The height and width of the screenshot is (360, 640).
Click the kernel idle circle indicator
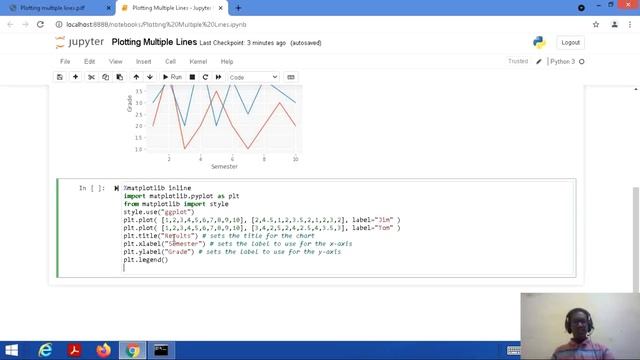pyautogui.click(x=582, y=62)
